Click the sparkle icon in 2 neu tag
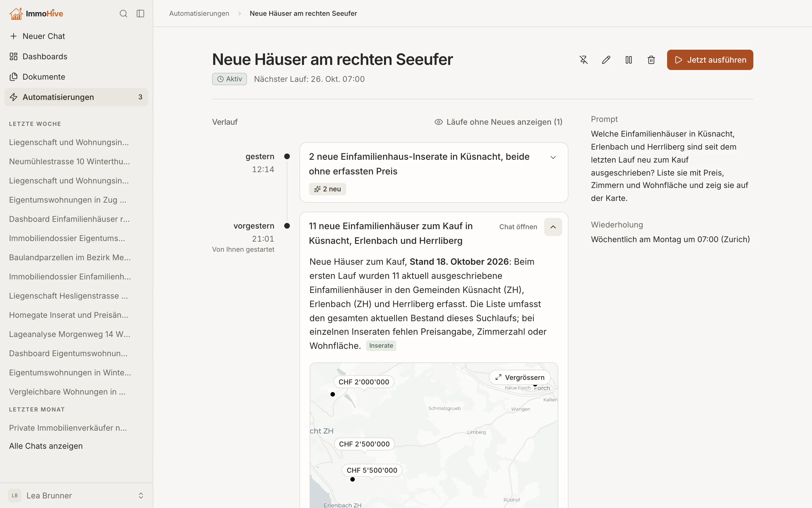This screenshot has width=812, height=508. click(x=317, y=189)
